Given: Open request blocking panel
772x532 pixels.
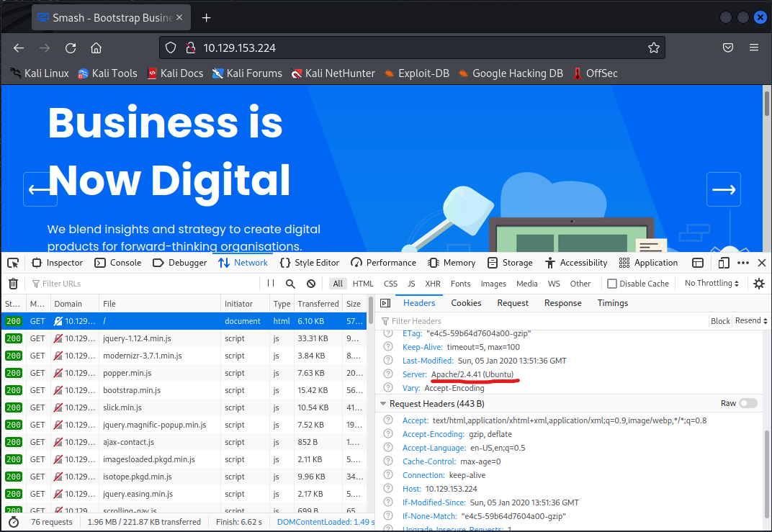Looking at the screenshot, I should 311,284.
